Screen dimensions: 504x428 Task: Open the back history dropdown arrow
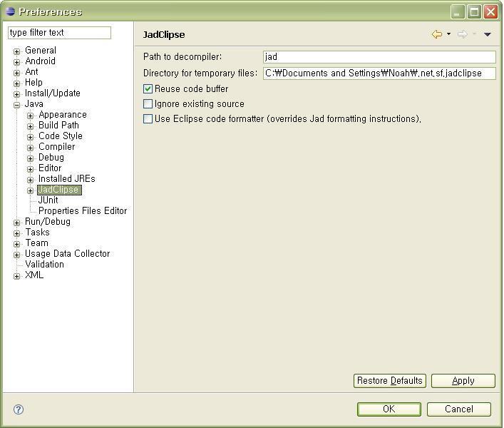pos(448,34)
